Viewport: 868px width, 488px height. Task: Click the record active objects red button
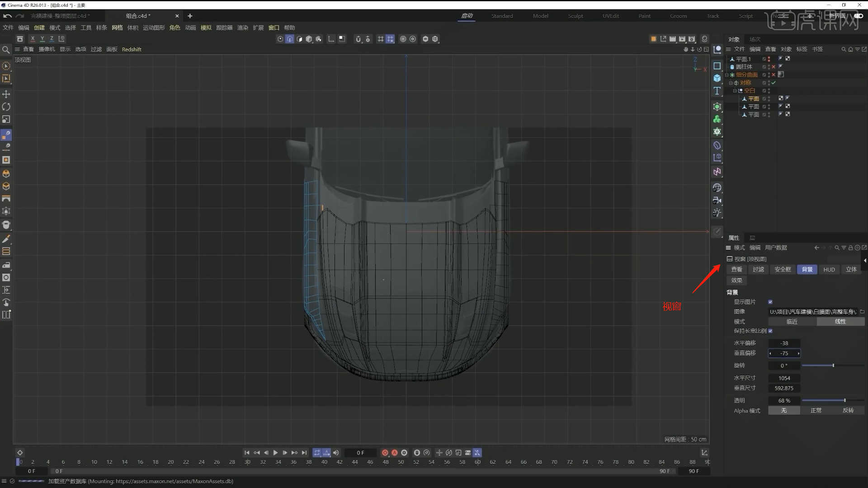385,453
